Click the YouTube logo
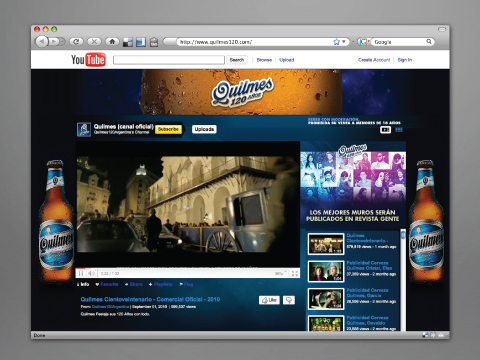 (88, 60)
